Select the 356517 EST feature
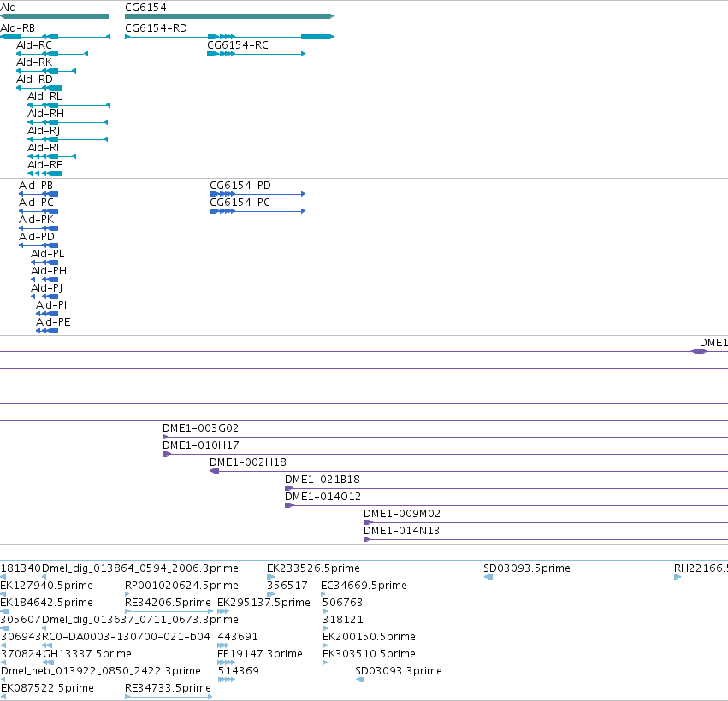Screen dimensions: 728x701 [x=270, y=594]
